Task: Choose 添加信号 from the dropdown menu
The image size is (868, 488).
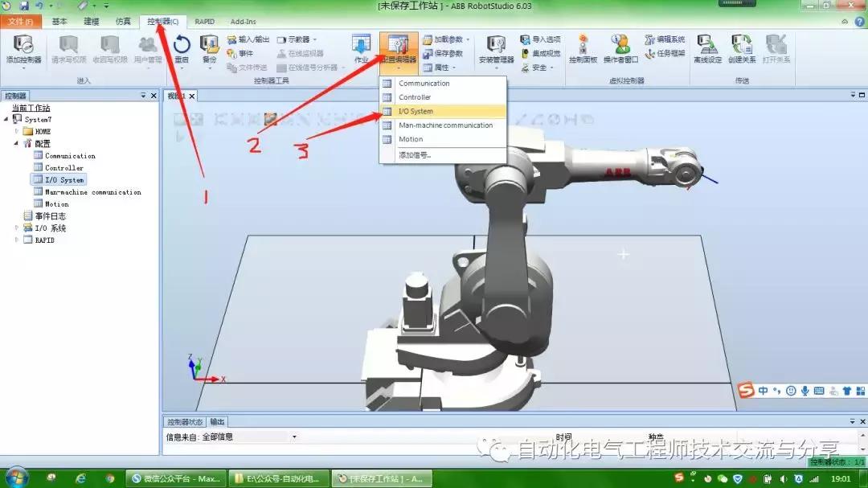Action: pos(415,154)
